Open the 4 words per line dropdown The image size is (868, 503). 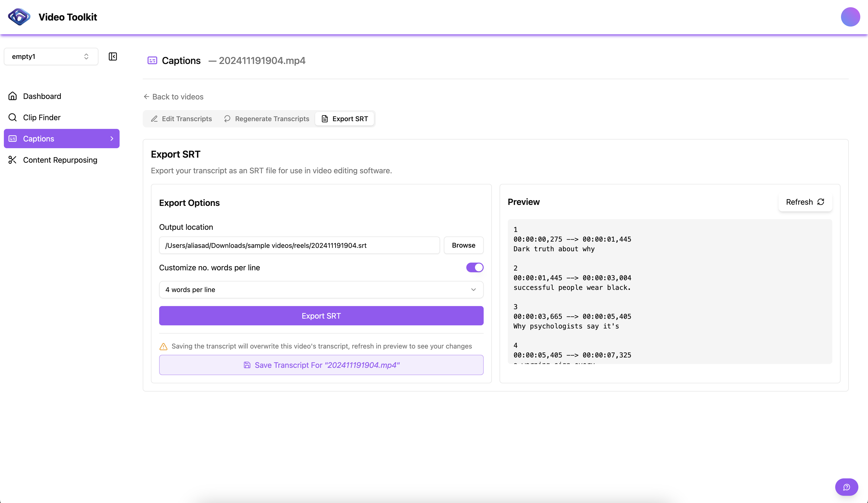pos(321,290)
